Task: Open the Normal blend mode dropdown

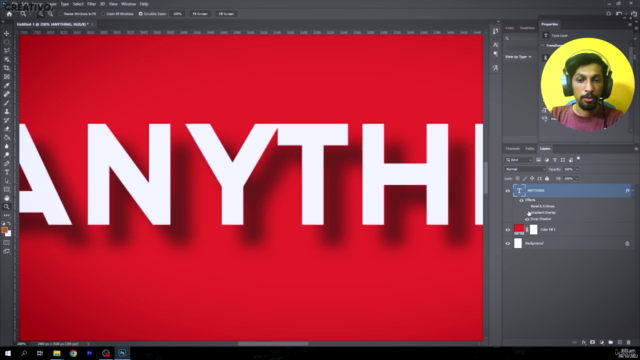Action: pyautogui.click(x=525, y=169)
